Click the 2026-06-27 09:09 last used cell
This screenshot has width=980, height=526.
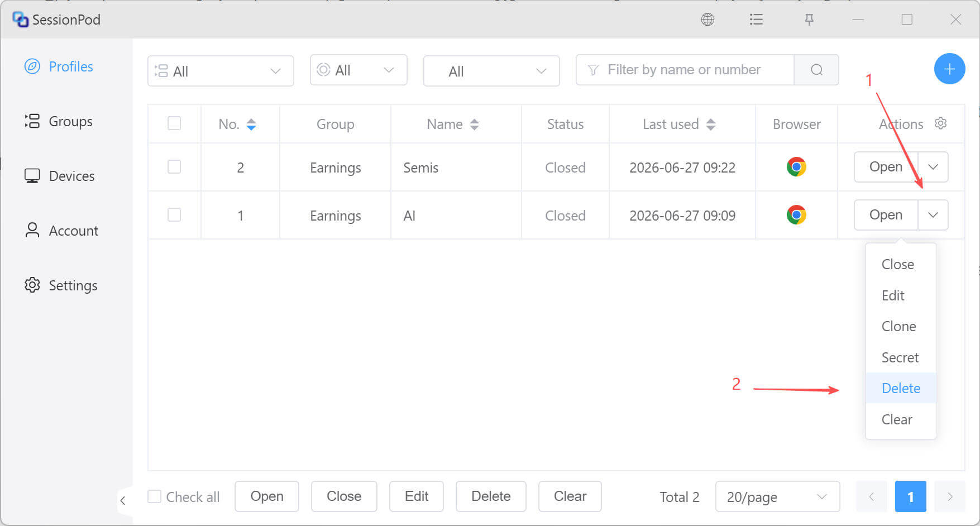click(682, 216)
